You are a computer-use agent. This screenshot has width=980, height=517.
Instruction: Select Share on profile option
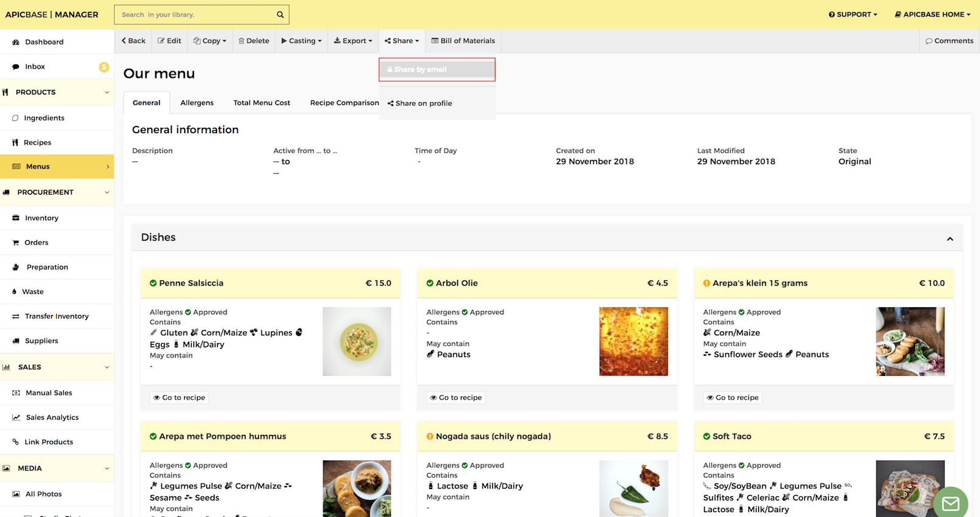coord(437,103)
